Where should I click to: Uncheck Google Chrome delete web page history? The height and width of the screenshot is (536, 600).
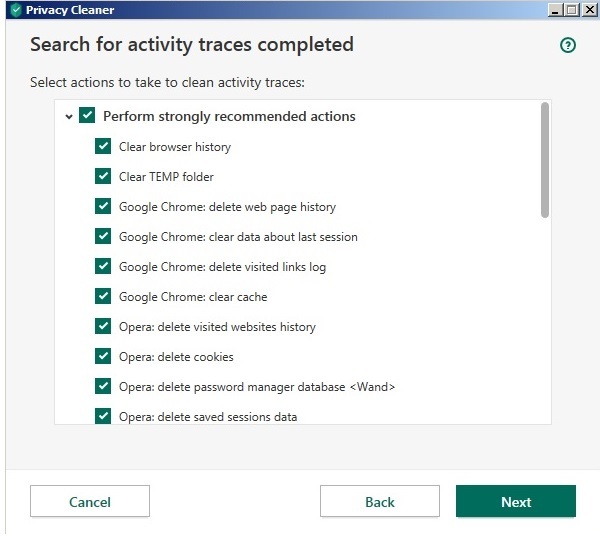(x=103, y=206)
